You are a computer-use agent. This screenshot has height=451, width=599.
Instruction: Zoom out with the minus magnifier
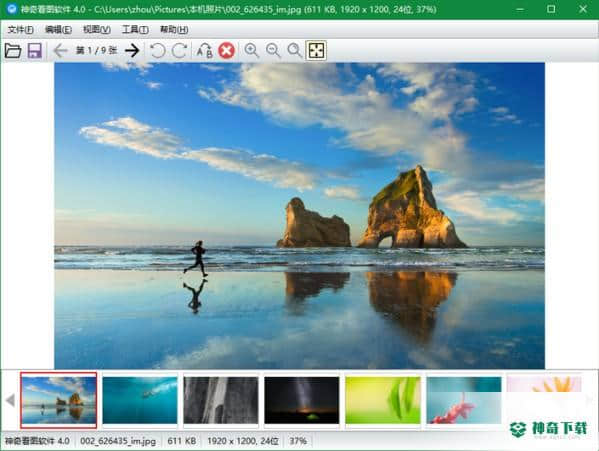[273, 50]
